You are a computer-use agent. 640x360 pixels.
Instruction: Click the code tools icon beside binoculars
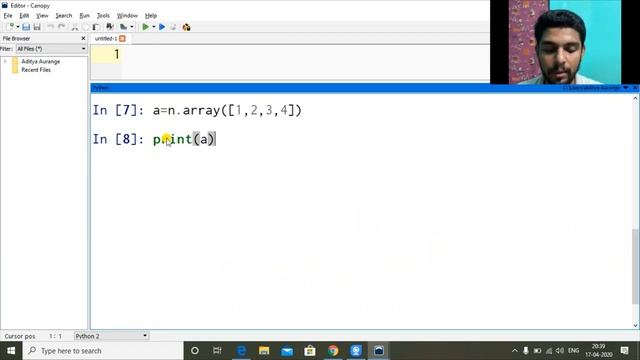pyautogui.click(x=123, y=27)
